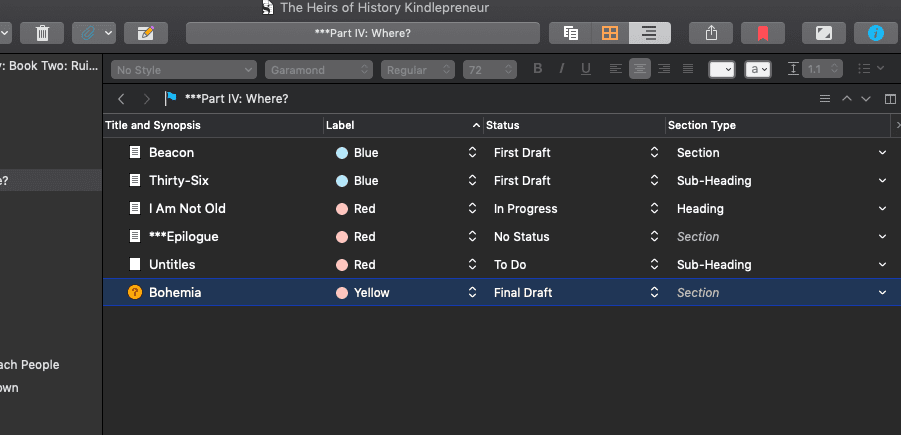Open Section Type dropdown for Untitles
901x435 pixels.
(883, 264)
